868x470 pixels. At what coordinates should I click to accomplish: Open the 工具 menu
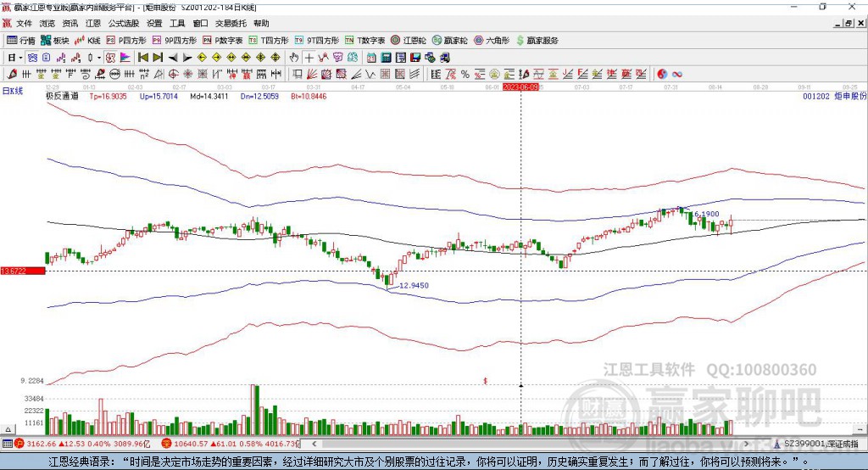pos(177,23)
